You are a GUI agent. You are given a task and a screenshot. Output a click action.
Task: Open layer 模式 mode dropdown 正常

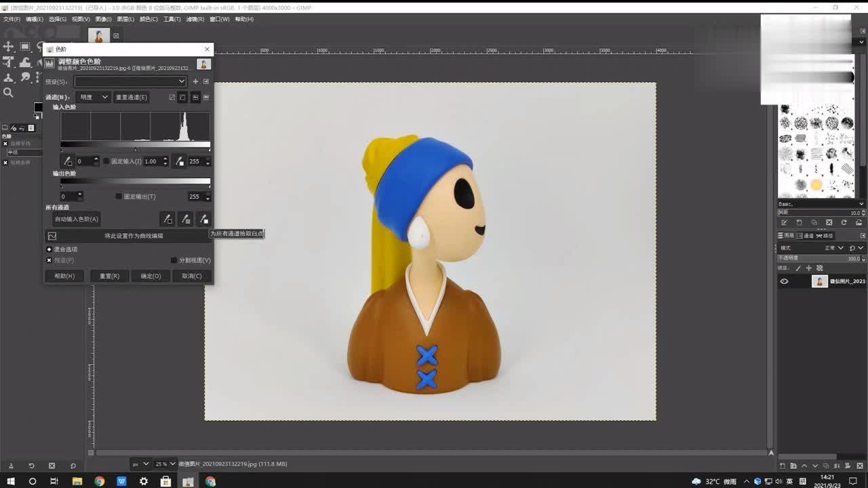point(833,248)
